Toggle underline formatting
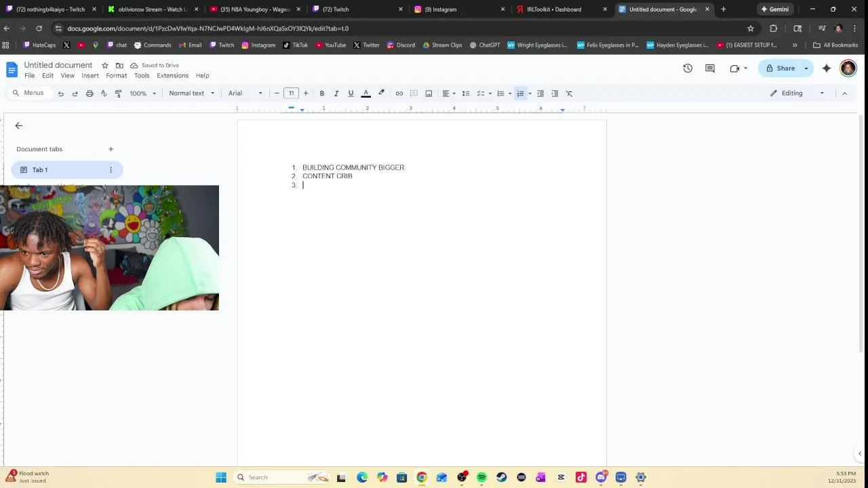Viewport: 868px width, 488px height. click(351, 94)
